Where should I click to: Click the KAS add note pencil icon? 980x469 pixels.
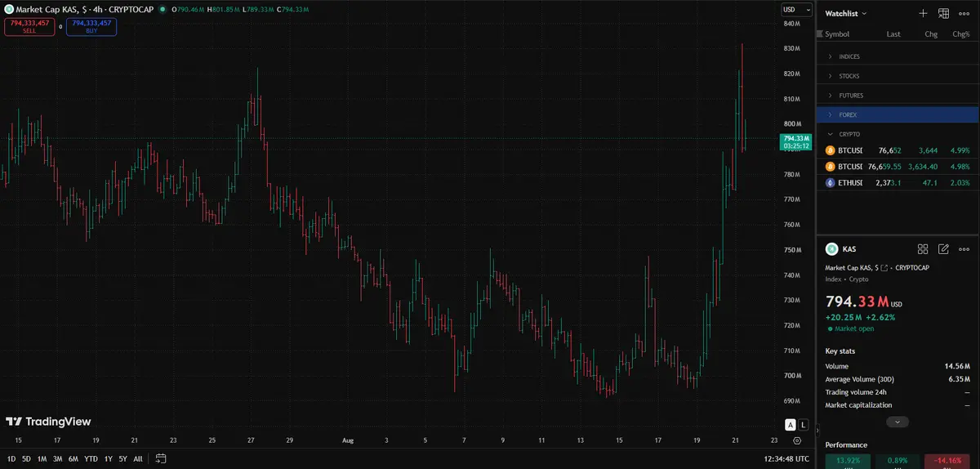(x=943, y=249)
